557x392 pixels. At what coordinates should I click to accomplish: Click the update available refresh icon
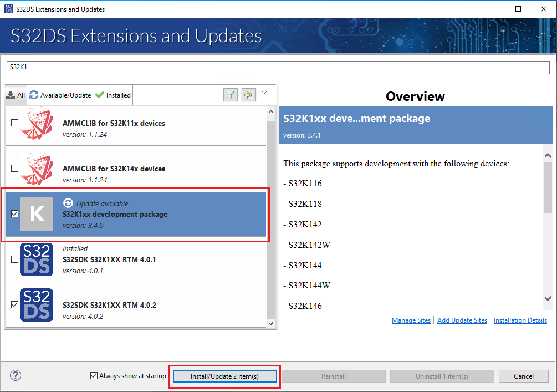point(68,203)
